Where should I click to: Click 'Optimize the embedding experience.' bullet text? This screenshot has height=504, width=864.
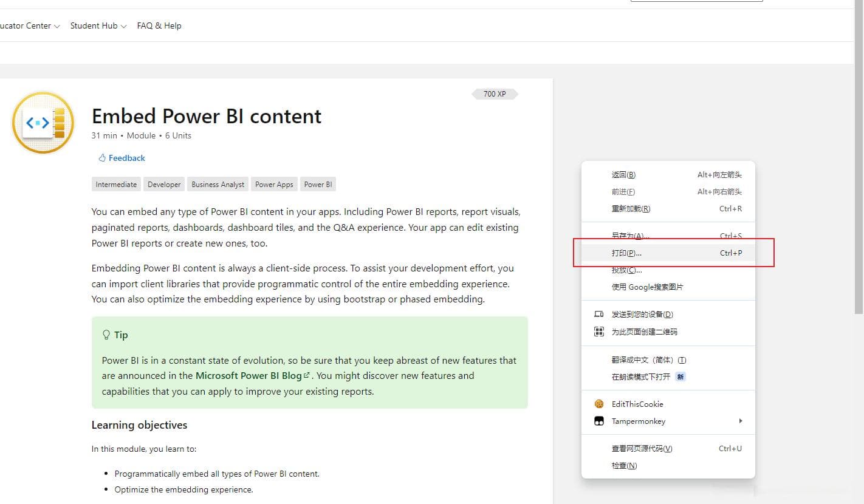(183, 489)
